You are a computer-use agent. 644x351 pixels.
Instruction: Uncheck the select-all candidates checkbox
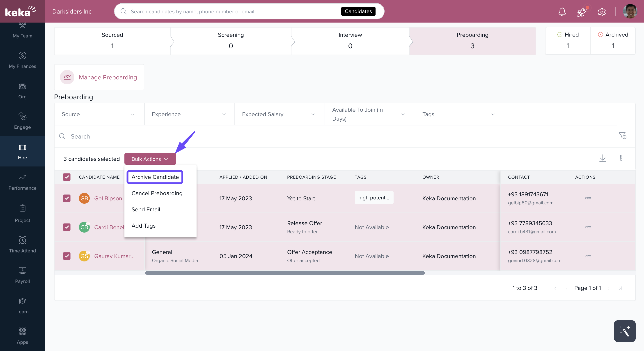[66, 177]
